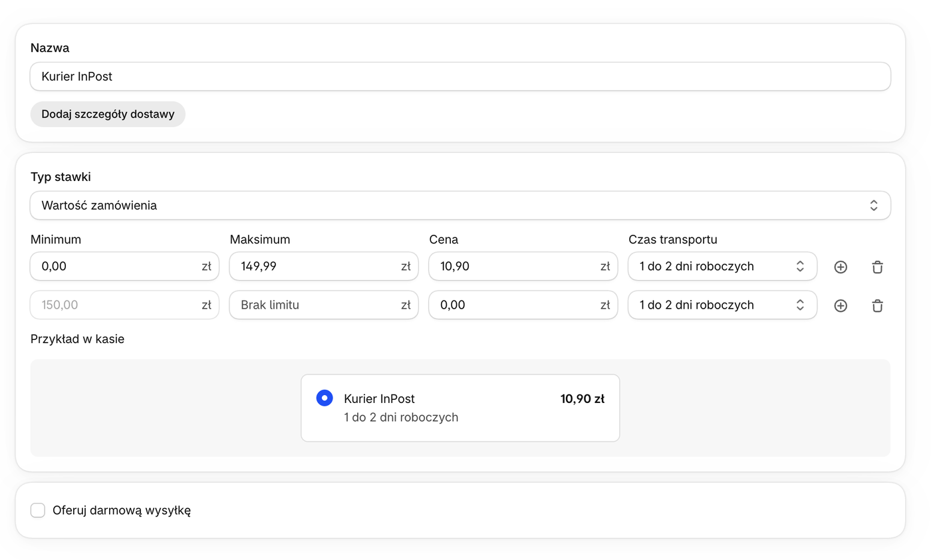
Task: Open the Typ stawki dropdown
Action: click(460, 206)
